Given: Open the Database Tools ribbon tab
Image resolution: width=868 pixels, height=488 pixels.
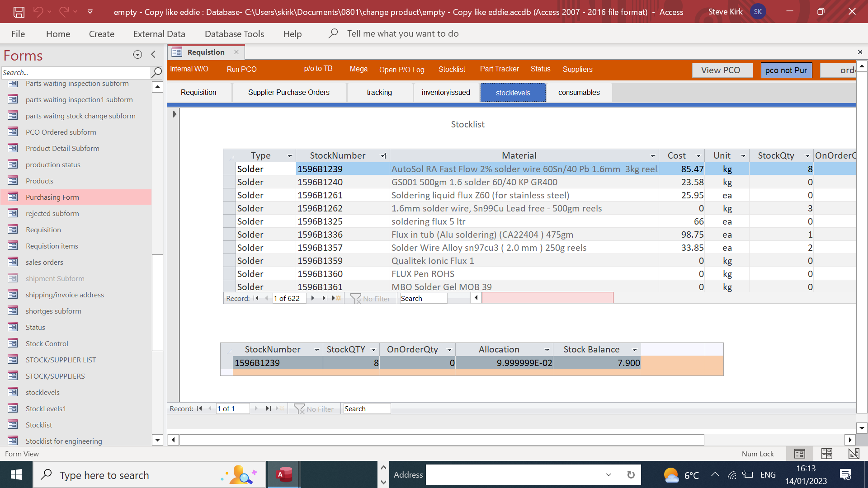Looking at the screenshot, I should 234,34.
